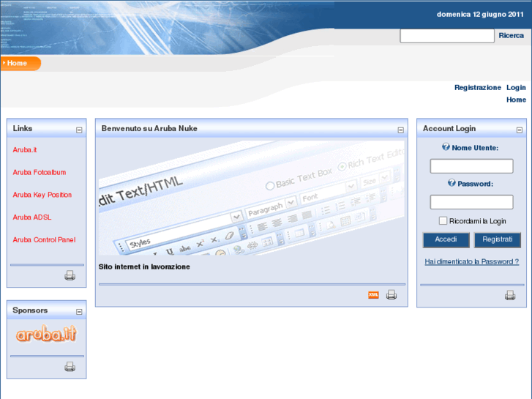
Task: Open the Aruba Fotoalbum link
Action: [40, 172]
